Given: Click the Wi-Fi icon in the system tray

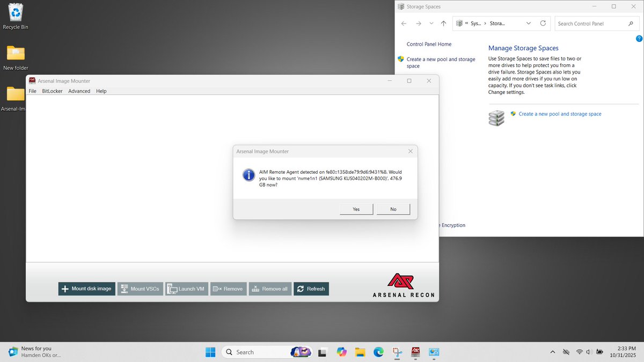Looking at the screenshot, I should (x=580, y=352).
